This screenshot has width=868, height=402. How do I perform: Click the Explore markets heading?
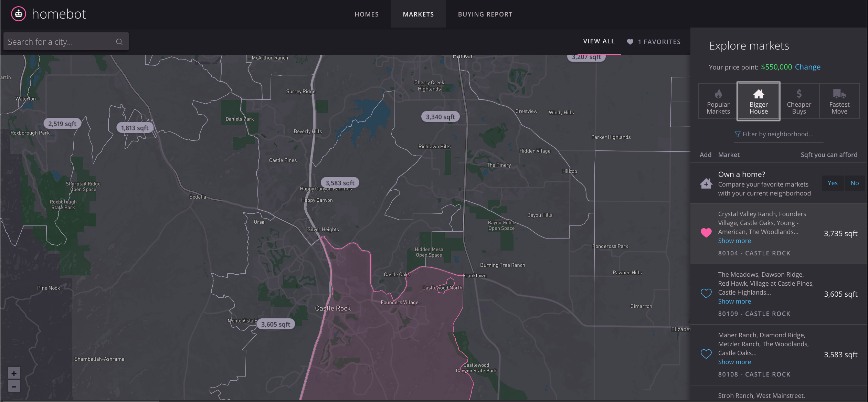tap(749, 46)
